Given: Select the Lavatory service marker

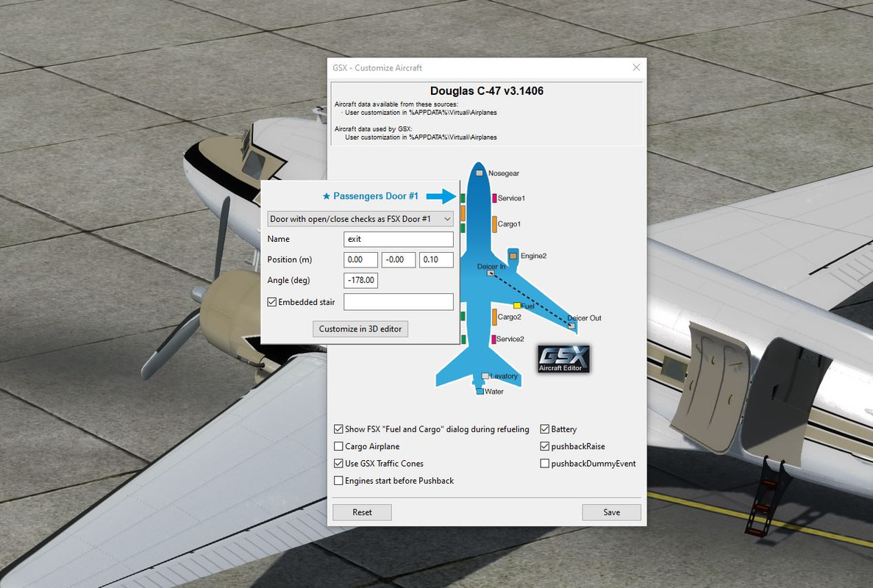Looking at the screenshot, I should tap(485, 376).
